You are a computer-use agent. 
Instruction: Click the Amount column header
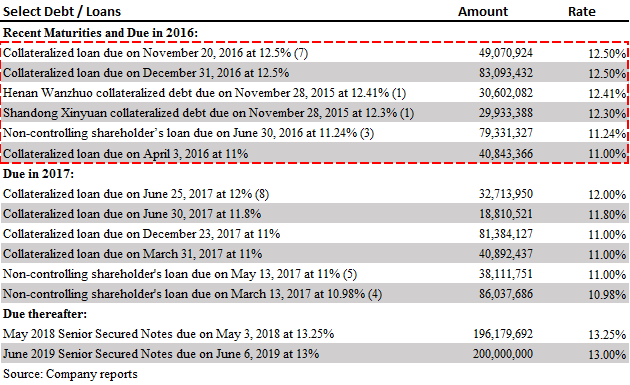pyautogui.click(x=483, y=11)
